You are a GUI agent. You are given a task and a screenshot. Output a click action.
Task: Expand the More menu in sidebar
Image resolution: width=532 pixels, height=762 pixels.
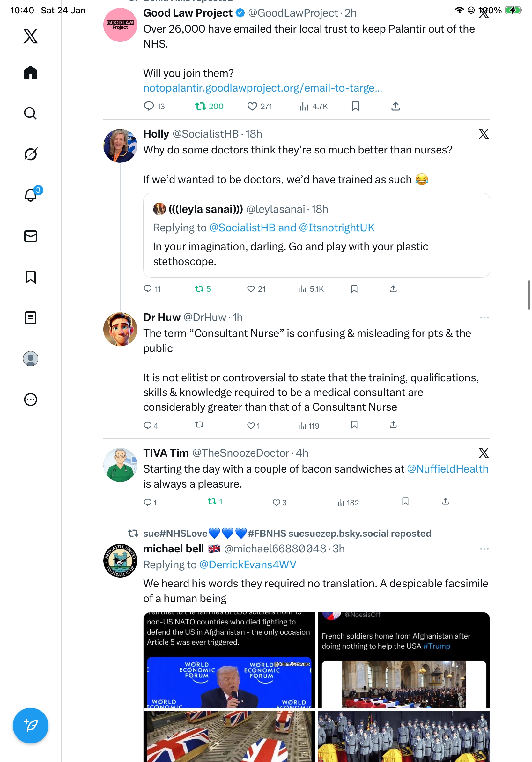click(x=31, y=399)
